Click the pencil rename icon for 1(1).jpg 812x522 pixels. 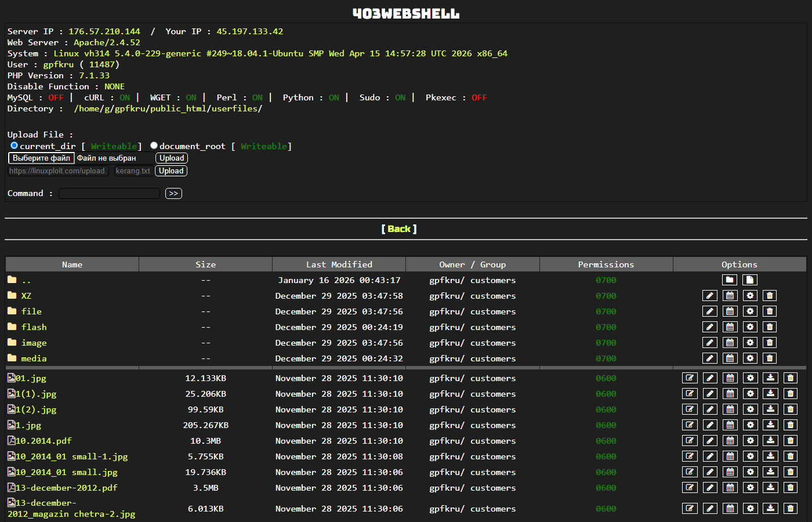click(710, 394)
